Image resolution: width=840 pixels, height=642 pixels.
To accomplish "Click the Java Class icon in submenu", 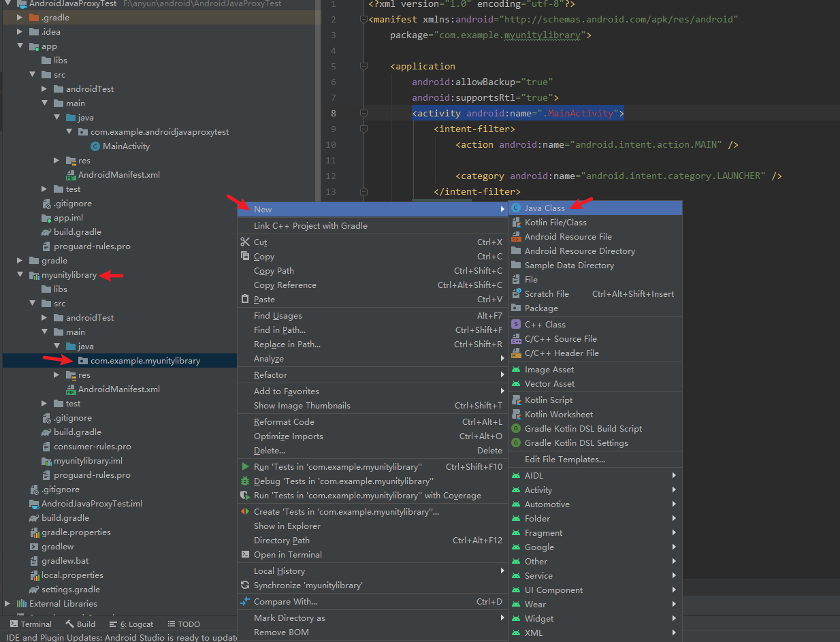I will 516,208.
